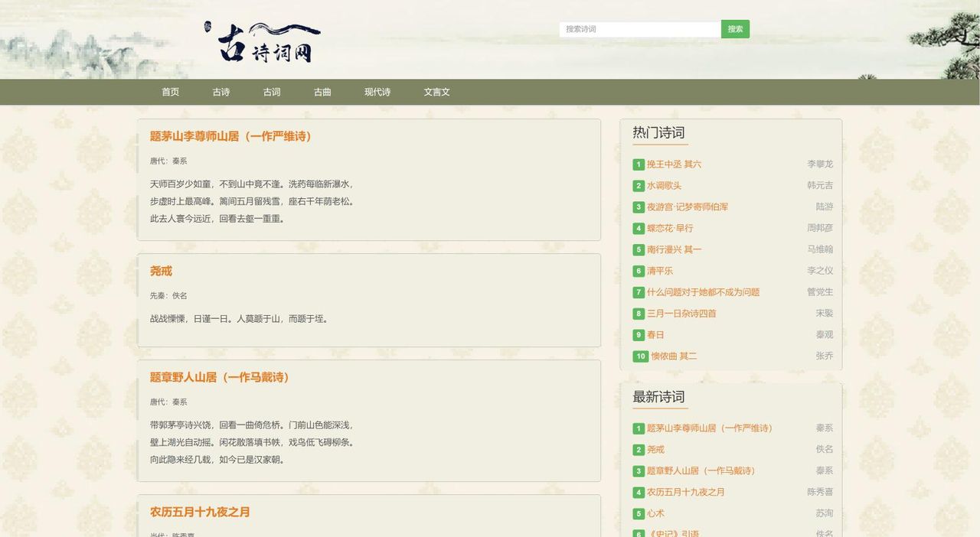
Task: Open the poem 清平乐
Action: [661, 269]
